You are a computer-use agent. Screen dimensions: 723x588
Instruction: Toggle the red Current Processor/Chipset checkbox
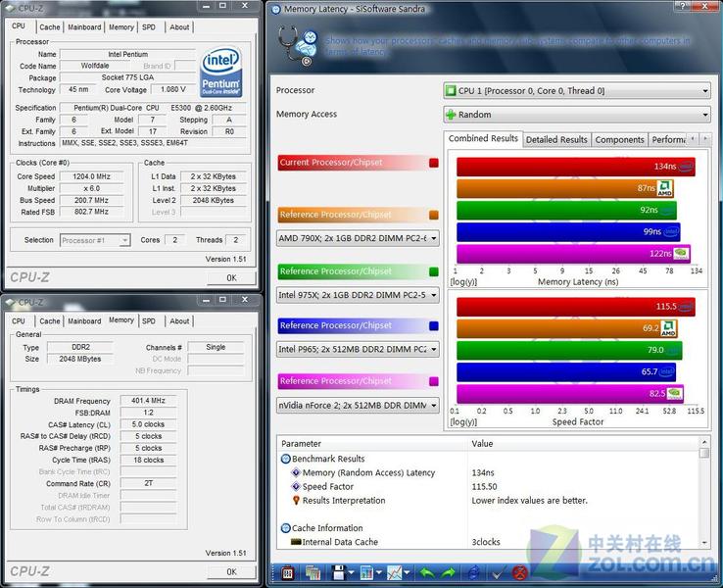click(434, 163)
